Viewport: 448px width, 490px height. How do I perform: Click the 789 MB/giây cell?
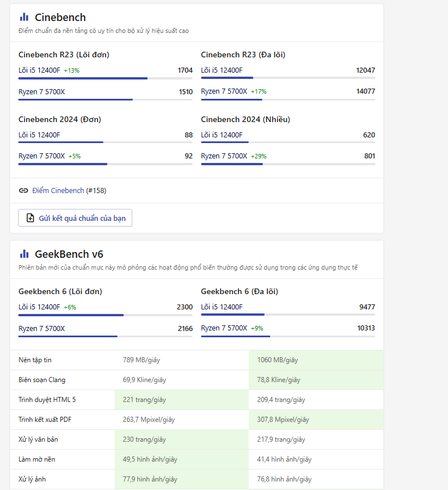(182, 360)
